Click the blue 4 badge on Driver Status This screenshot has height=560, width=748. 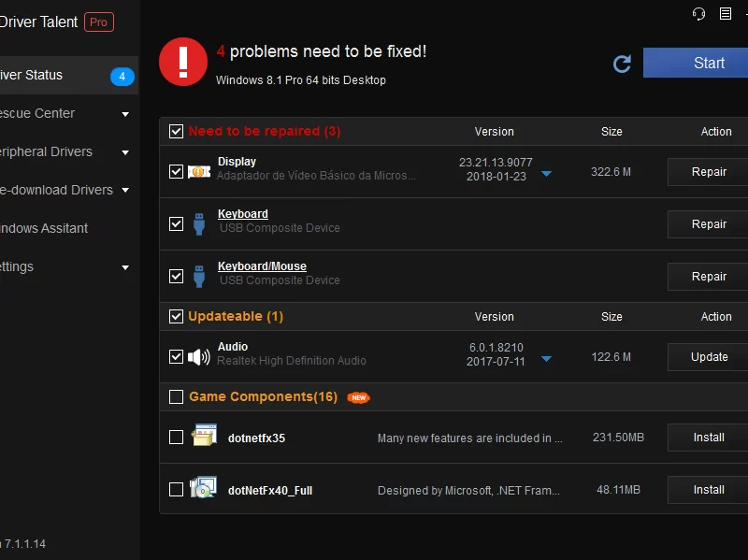[122, 77]
